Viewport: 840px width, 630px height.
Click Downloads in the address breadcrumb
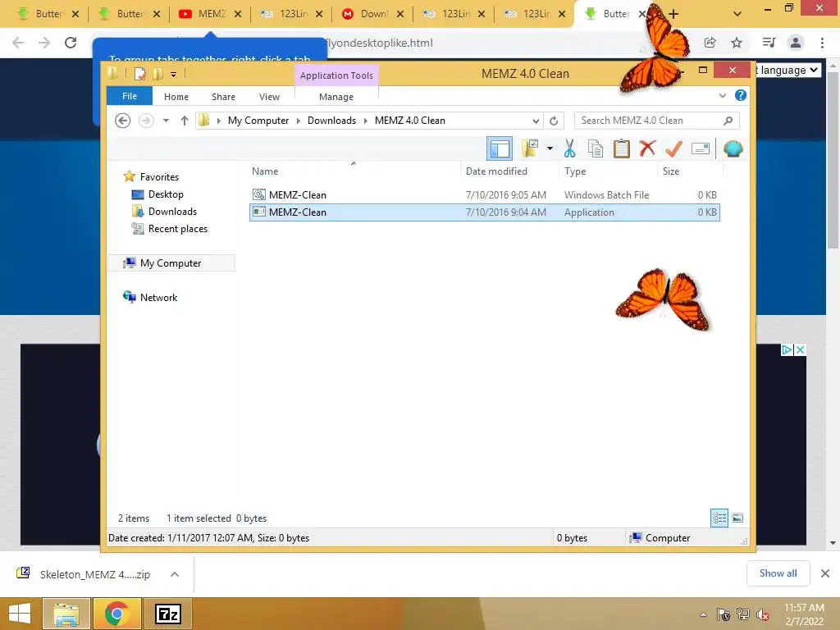pyautogui.click(x=331, y=121)
